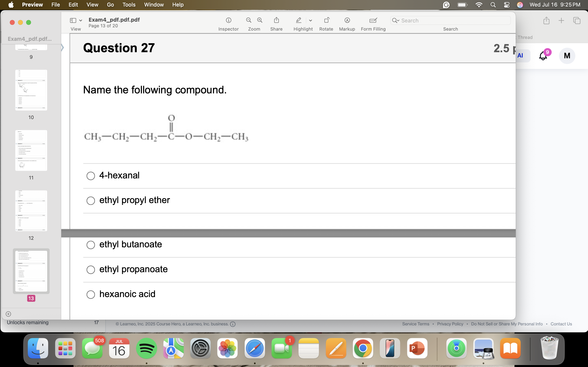Click the Contact Us link
This screenshot has width=588, height=367.
click(x=561, y=324)
